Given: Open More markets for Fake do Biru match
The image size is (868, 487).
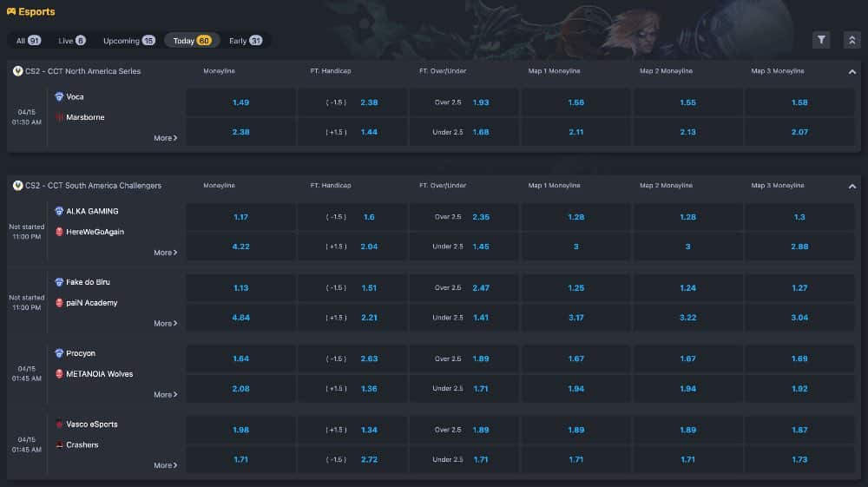Looking at the screenshot, I should 166,323.
